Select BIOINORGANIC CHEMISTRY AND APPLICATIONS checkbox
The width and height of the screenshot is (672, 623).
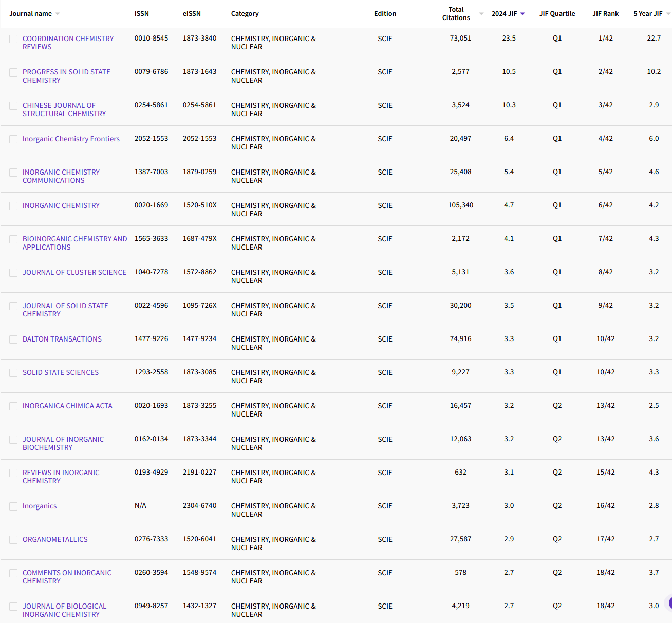13,239
